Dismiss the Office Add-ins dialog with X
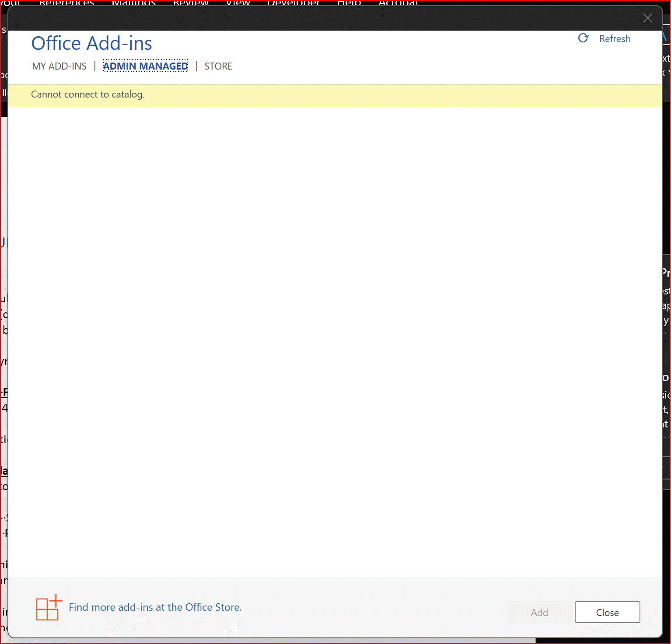Viewport: 671px width, 644px height. [x=648, y=18]
